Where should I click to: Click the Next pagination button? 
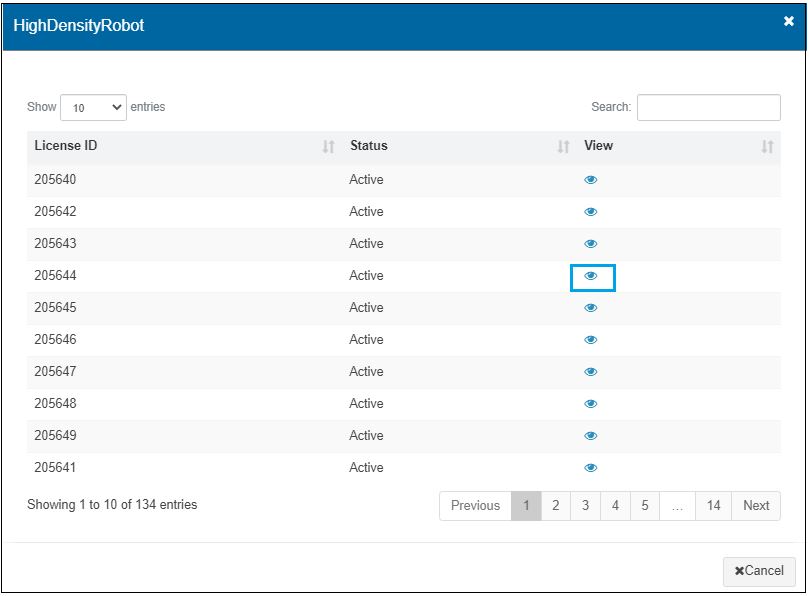[x=755, y=505]
